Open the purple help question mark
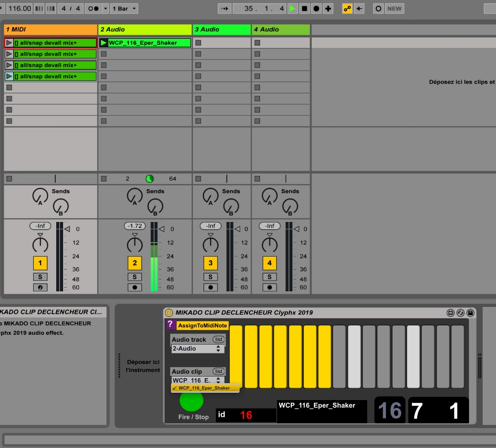Screen dimensions: 496x448 (x=170, y=324)
